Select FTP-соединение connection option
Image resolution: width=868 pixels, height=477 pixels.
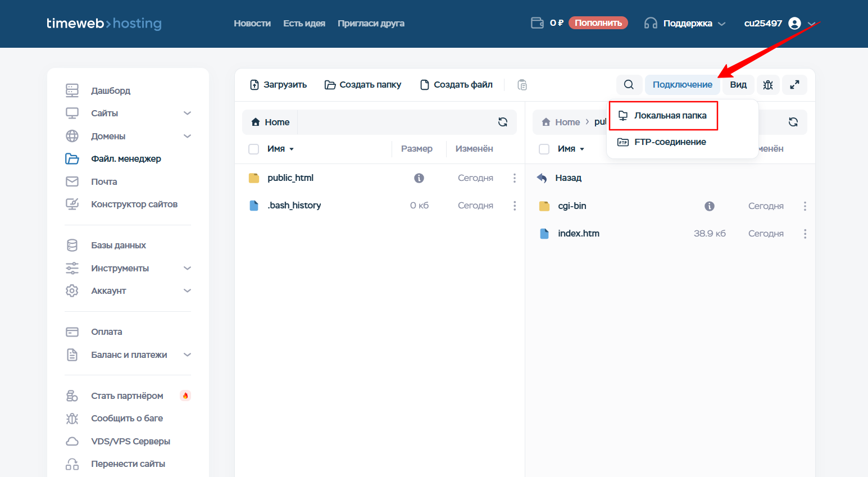662,142
